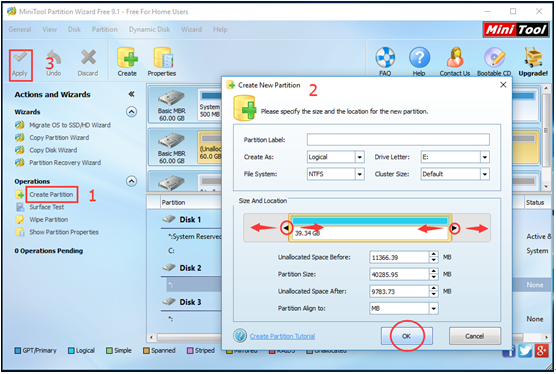
Task: Open the Drive Letter dropdown
Action: [485, 157]
